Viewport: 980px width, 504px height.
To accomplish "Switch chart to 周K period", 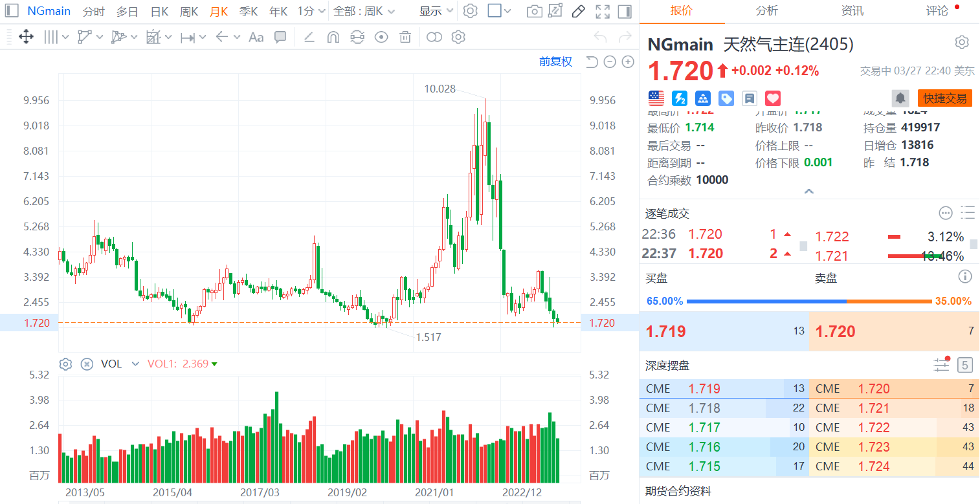I will pyautogui.click(x=189, y=11).
